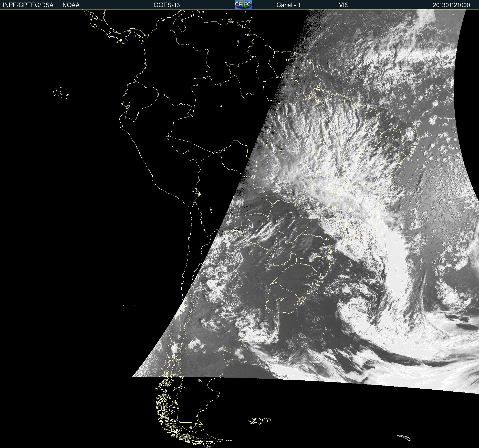
Task: Click inside the Uruguay country outline
Action: click(x=284, y=297)
